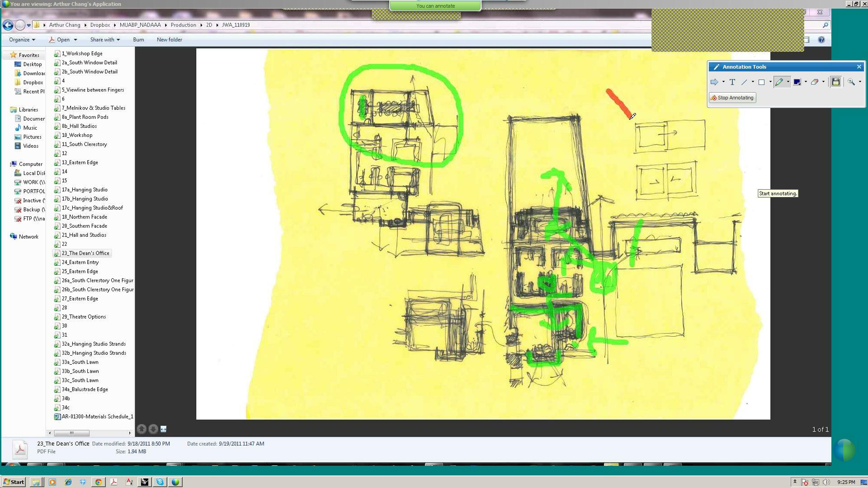Open the Windows Start menu
Image resolution: width=868 pixels, height=488 pixels.
pos(13,482)
